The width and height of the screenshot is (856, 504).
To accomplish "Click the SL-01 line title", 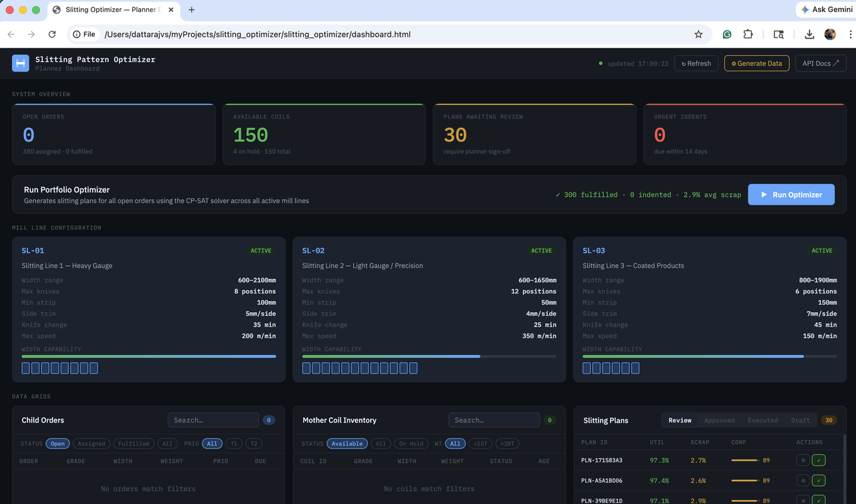I will [33, 251].
